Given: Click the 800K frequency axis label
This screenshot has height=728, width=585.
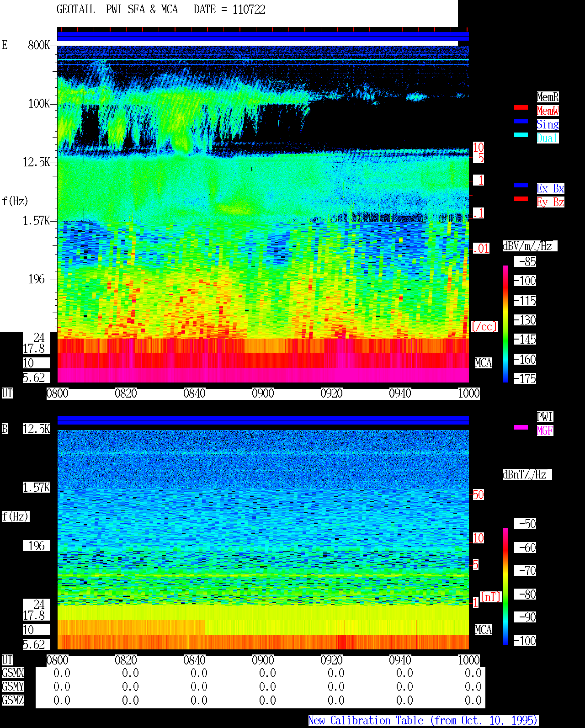Looking at the screenshot, I should click(x=39, y=45).
